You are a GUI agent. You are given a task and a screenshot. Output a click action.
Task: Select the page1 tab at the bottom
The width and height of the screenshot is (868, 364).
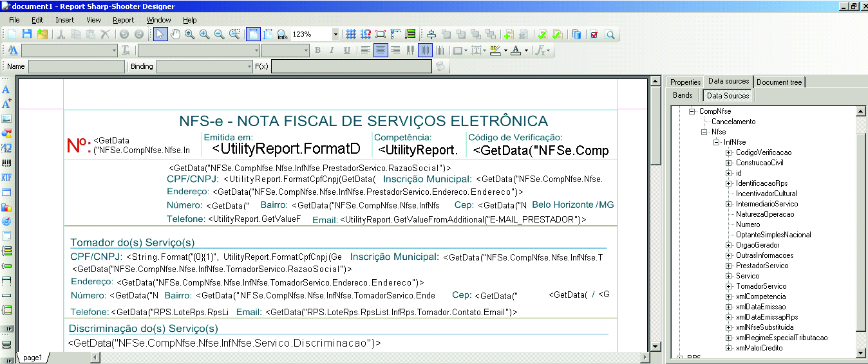32,358
